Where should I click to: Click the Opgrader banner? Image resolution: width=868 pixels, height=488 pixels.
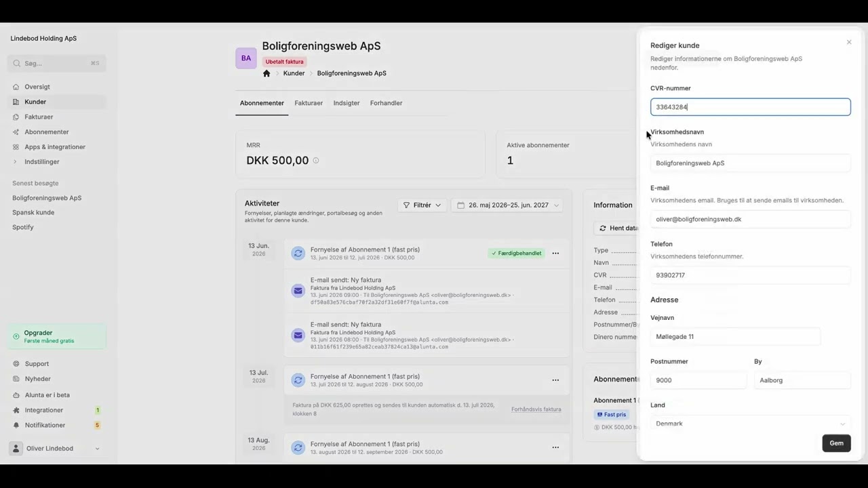point(56,336)
